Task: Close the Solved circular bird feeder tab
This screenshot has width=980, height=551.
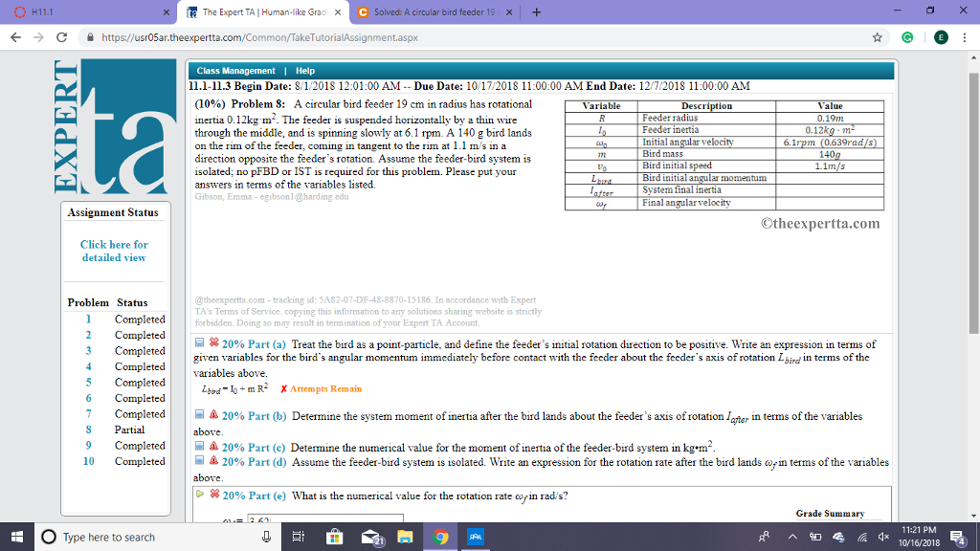Action: 509,11
